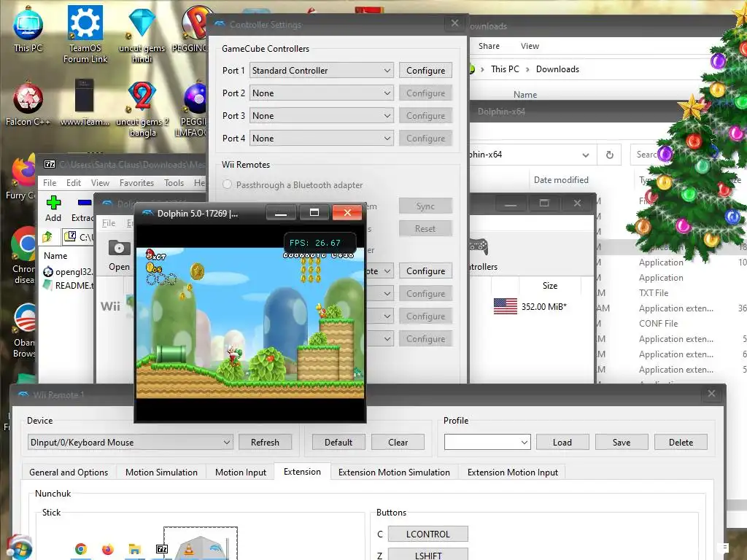Open Favorites menu in 7-Zip
This screenshot has height=560, width=747.
pyautogui.click(x=136, y=183)
